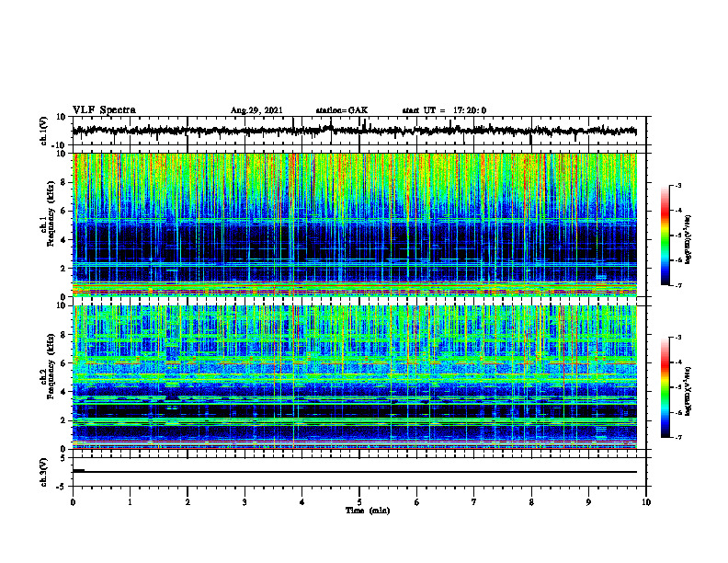Click time axis tick label "1"
This screenshot has width=728, height=563.
[x=130, y=502]
